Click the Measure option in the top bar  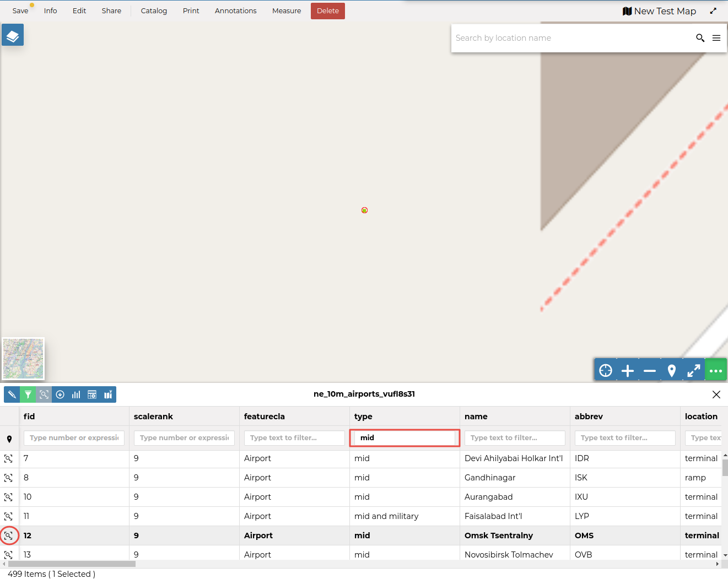(x=286, y=10)
